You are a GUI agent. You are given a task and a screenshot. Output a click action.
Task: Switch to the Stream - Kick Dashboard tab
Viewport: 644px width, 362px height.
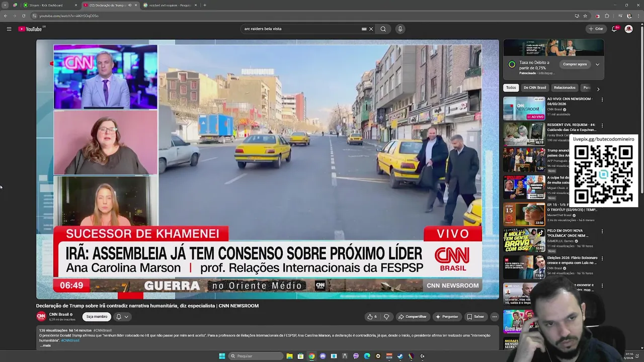click(50, 5)
